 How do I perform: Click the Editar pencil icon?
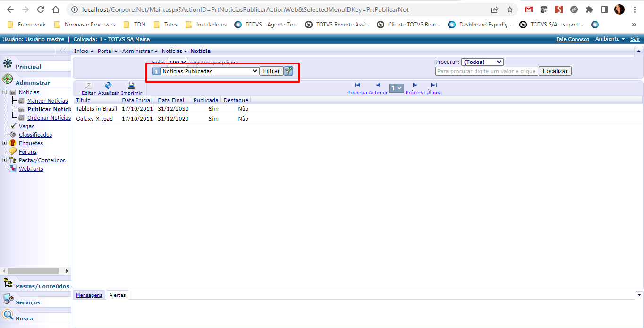[88, 86]
